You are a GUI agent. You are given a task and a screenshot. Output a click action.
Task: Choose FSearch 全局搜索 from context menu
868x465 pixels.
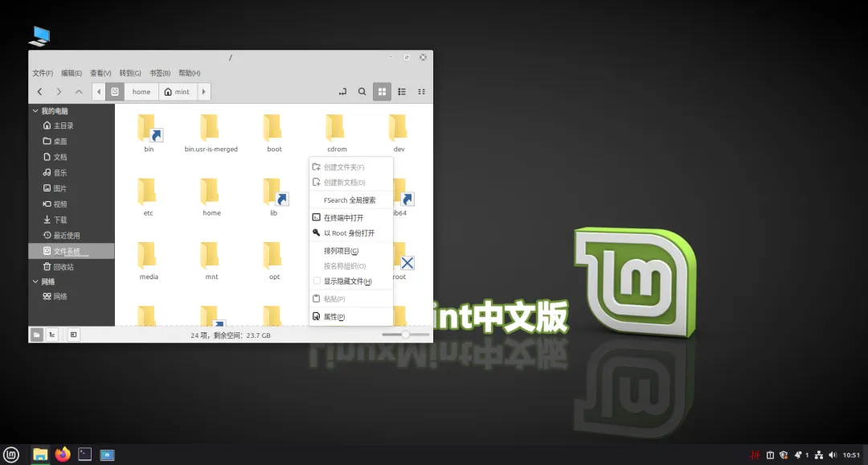[x=351, y=200]
